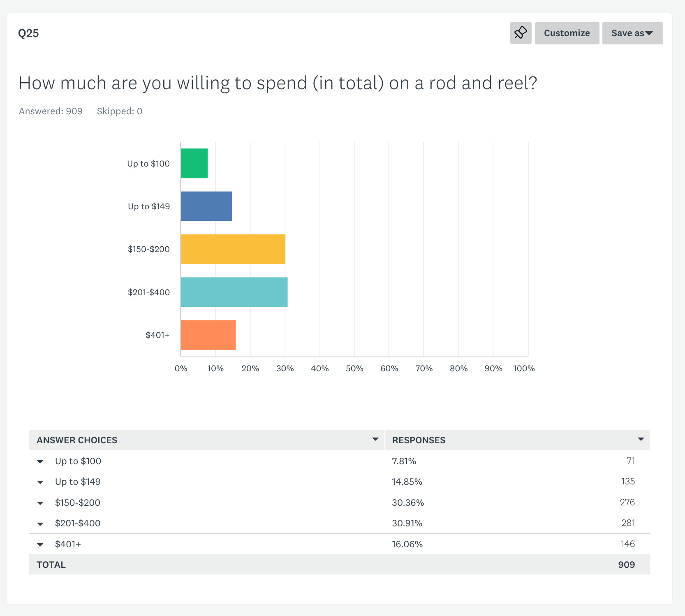
Task: Click the 30.91% response cell
Action: [x=407, y=523]
